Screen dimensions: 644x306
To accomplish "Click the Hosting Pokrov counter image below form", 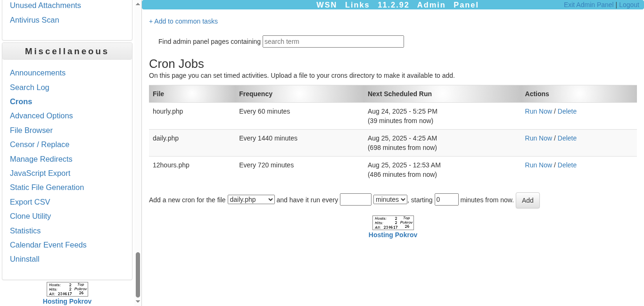I will (x=393, y=223).
